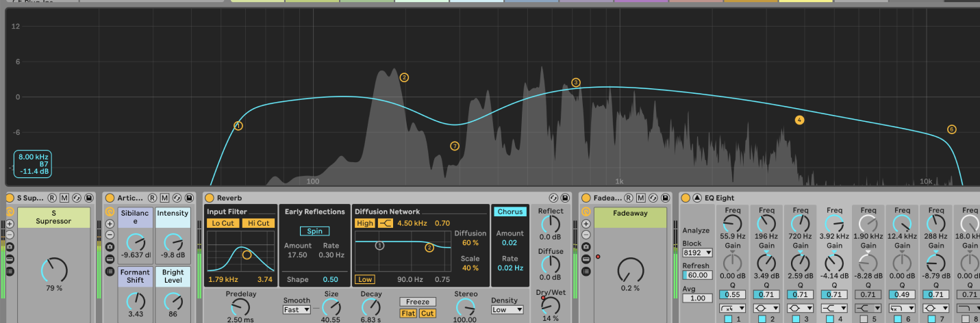The width and height of the screenshot is (980, 323).
Task: Select EQ filter node 2 in spectrum display
Action: click(404, 77)
